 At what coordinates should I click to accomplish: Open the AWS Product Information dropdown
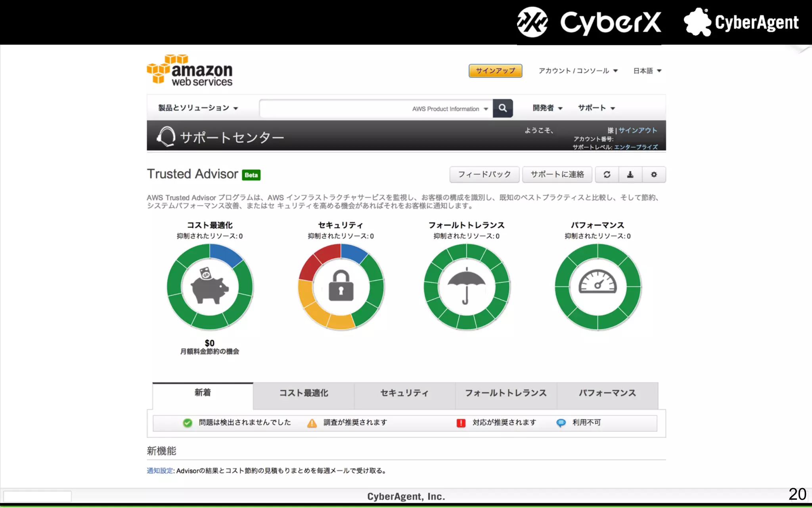[450, 109]
